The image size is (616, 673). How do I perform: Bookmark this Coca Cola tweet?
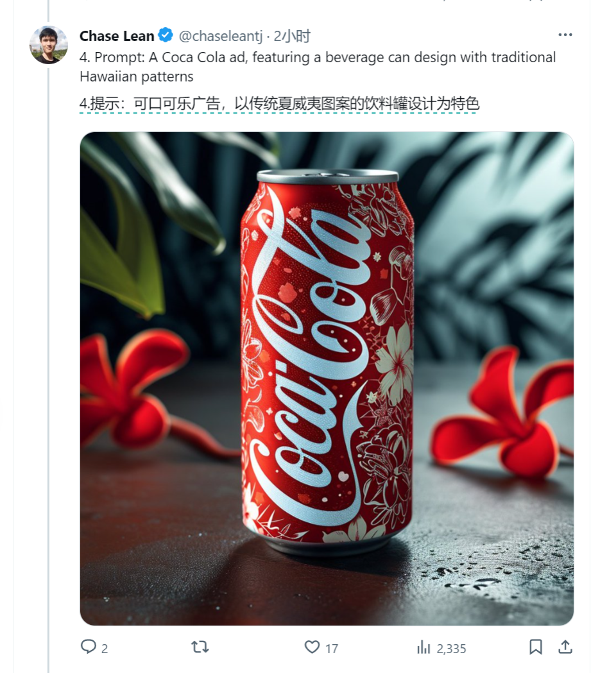(536, 647)
